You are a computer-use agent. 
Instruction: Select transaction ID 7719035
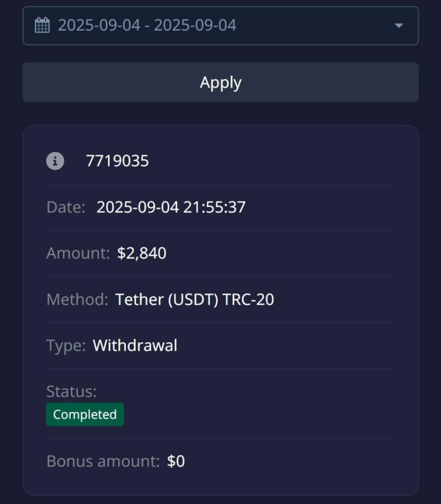coord(117,161)
